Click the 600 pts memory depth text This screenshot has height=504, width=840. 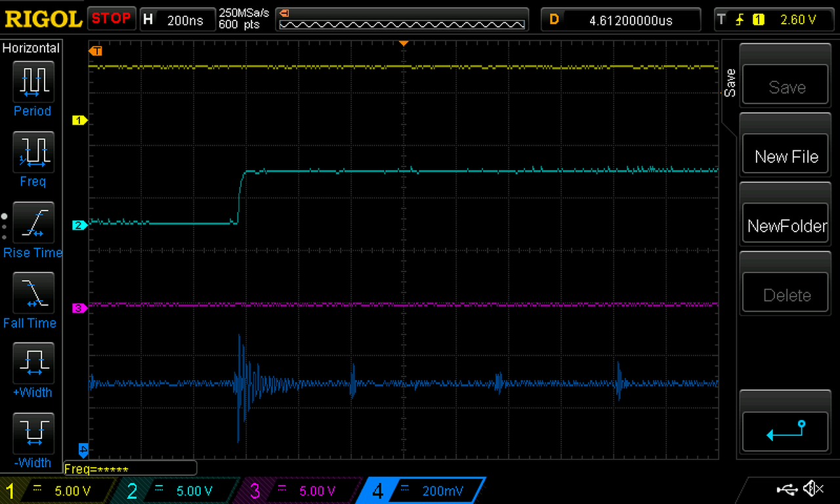[x=239, y=25]
